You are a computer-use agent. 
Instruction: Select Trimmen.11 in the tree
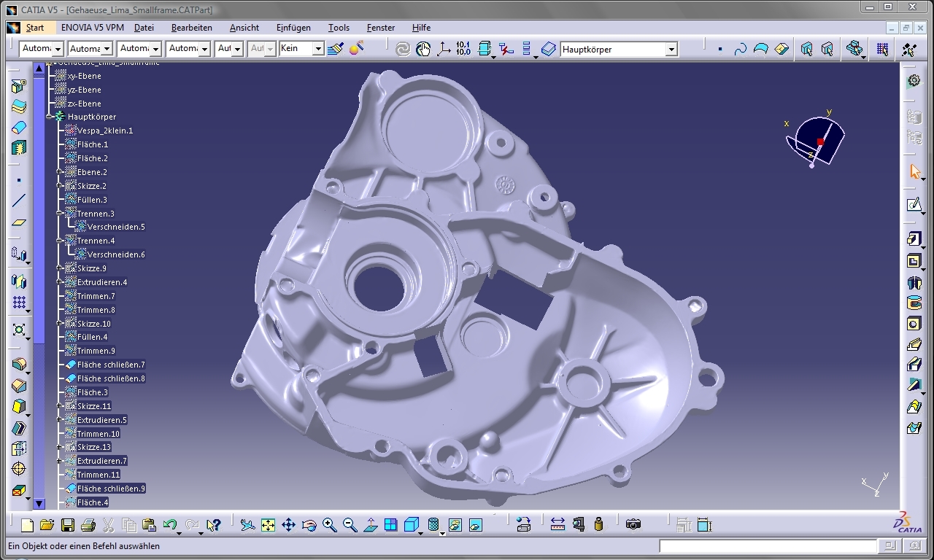pyautogui.click(x=99, y=475)
